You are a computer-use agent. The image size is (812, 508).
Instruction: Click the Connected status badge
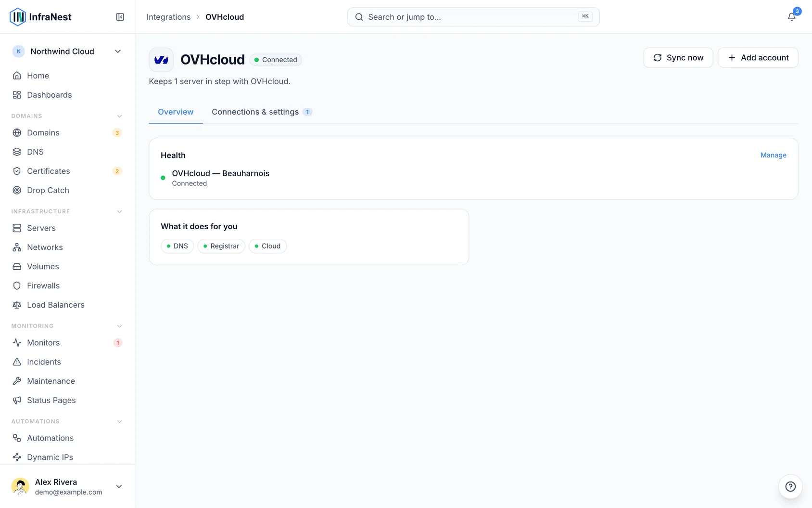point(276,60)
